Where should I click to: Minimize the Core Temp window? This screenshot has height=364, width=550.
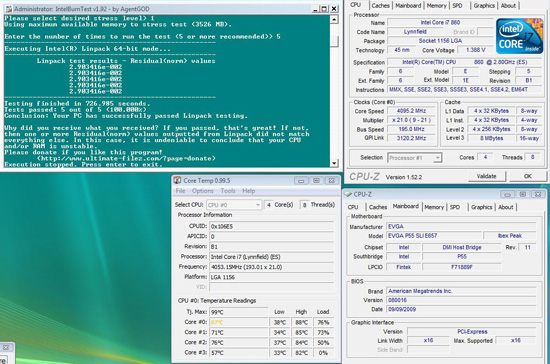coord(301,181)
